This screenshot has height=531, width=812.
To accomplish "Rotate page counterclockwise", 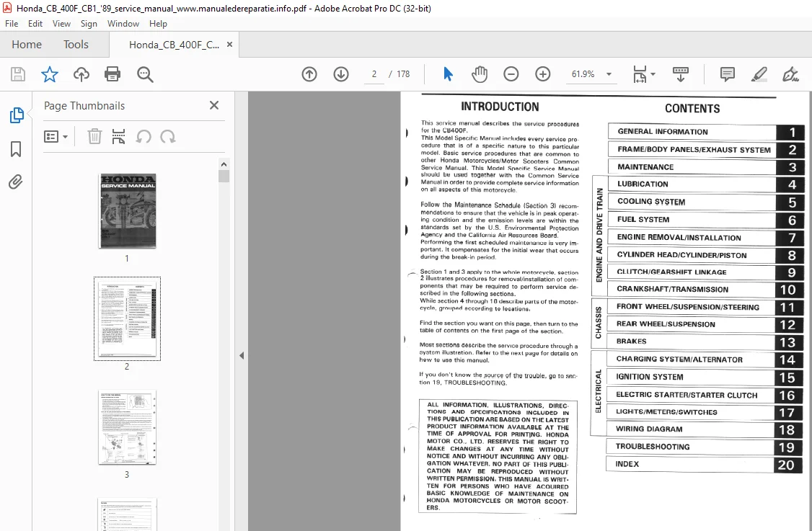I will tap(144, 137).
